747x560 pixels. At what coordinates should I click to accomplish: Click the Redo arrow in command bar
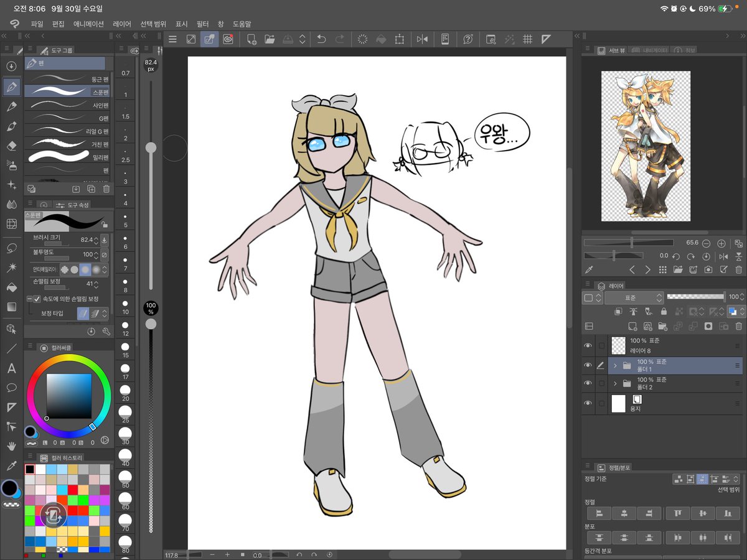[x=340, y=39]
